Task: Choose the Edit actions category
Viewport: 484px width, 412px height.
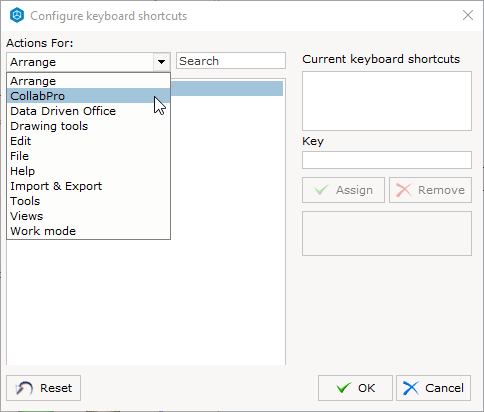Action: (x=88, y=141)
